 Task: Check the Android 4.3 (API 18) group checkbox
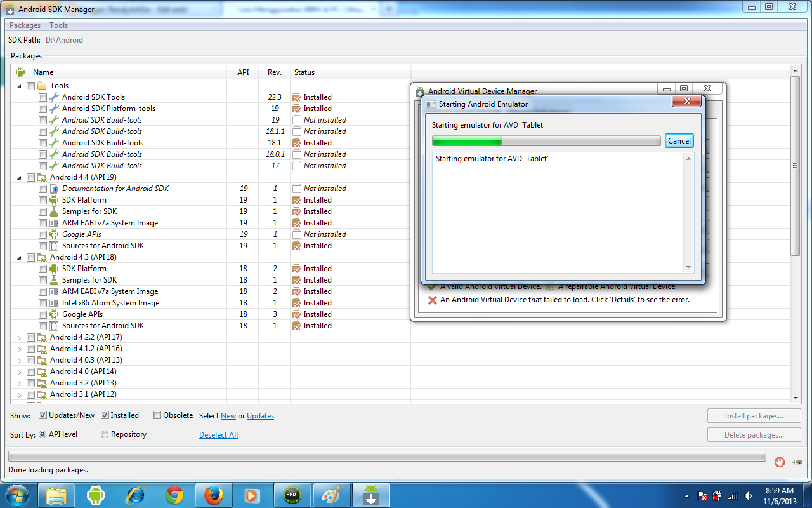click(30, 257)
